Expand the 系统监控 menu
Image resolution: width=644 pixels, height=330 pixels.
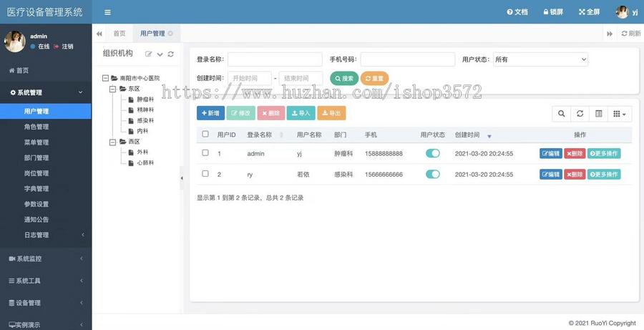click(46, 258)
